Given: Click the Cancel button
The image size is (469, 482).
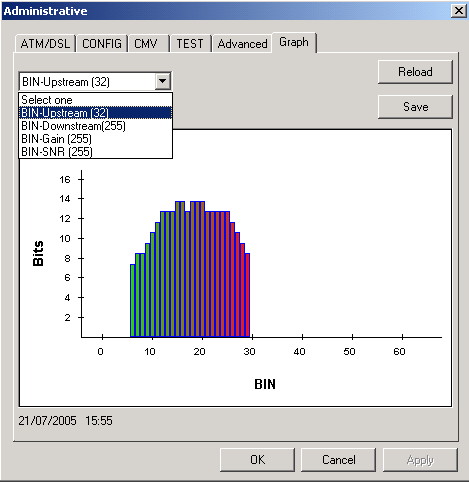Looking at the screenshot, I should pyautogui.click(x=338, y=460).
